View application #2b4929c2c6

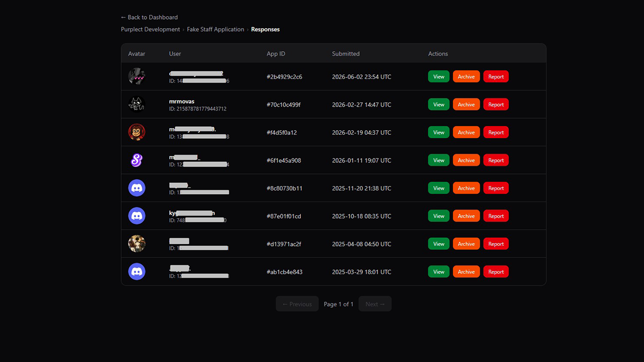(x=439, y=76)
